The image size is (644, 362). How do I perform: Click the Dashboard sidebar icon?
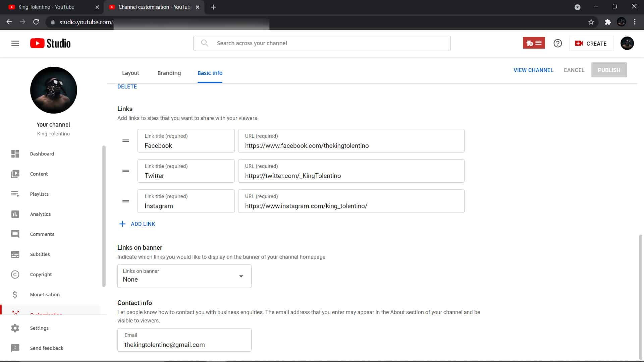point(15,154)
